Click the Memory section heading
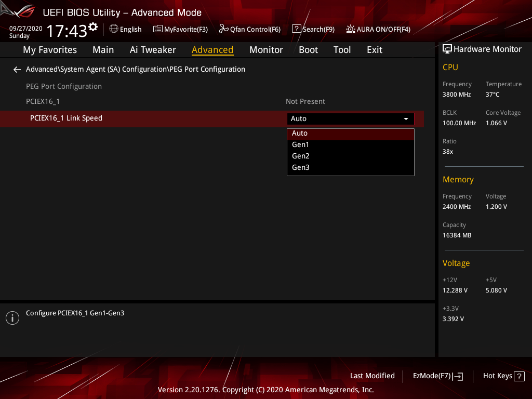This screenshot has height=399, width=532. [x=458, y=179]
